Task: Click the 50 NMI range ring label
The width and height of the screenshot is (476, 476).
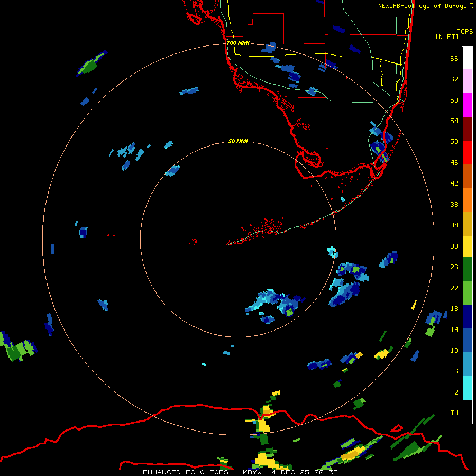Action: 238,141
